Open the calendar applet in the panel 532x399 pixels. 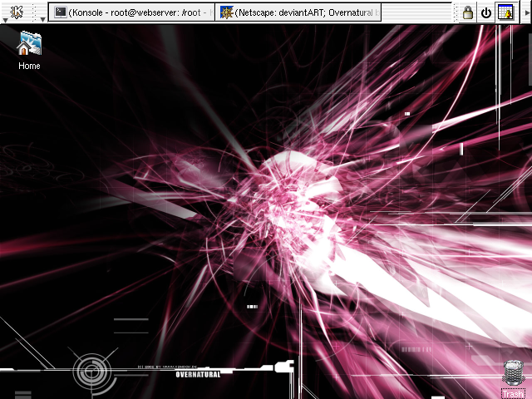point(506,12)
